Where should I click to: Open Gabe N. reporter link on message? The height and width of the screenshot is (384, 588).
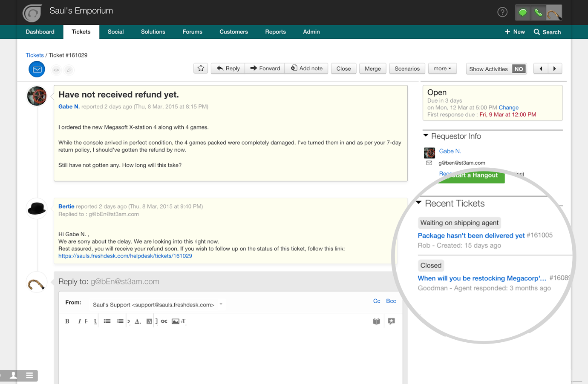[69, 106]
